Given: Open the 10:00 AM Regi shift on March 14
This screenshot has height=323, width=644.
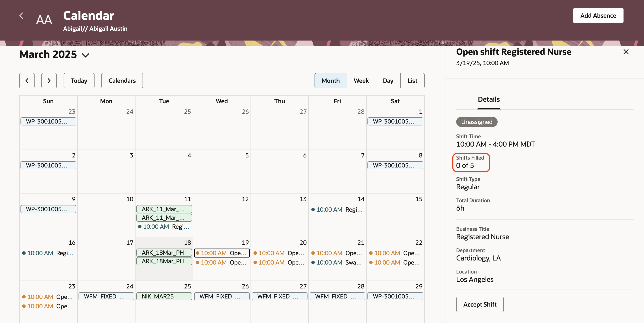Looking at the screenshot, I should tap(337, 210).
